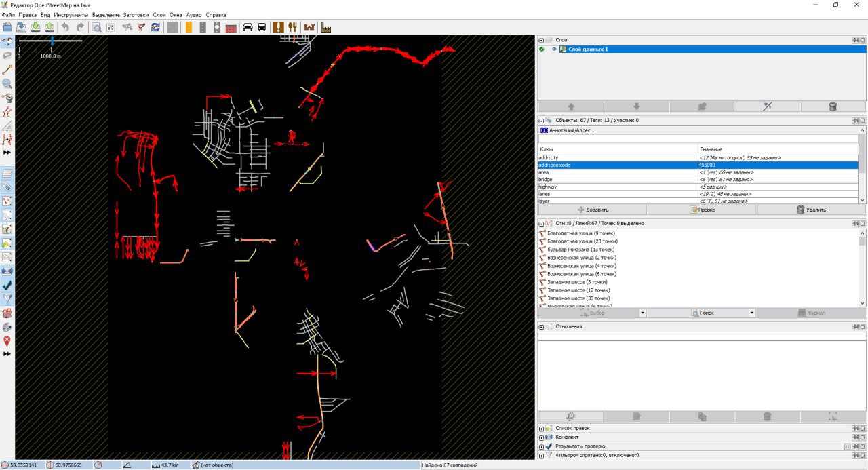Activate the Draw nodes tool

click(x=7, y=70)
